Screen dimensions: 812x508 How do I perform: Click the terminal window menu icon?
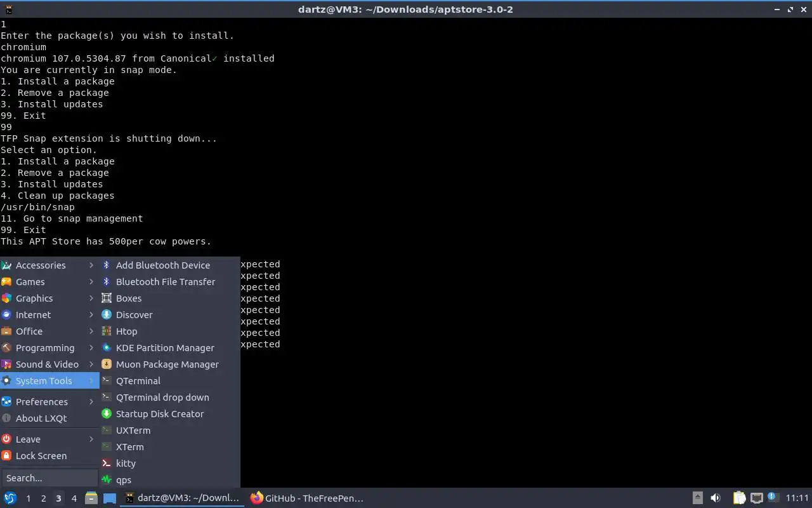(8, 9)
